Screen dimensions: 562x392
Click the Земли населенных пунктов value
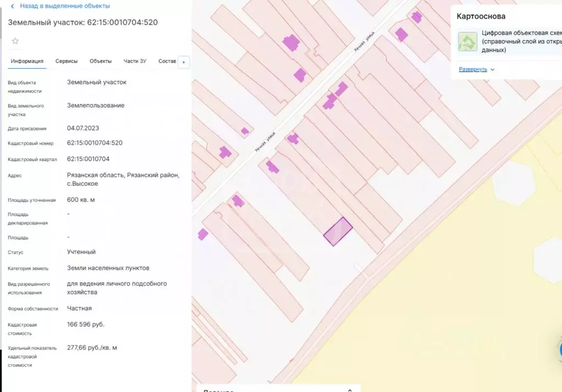[x=108, y=268]
